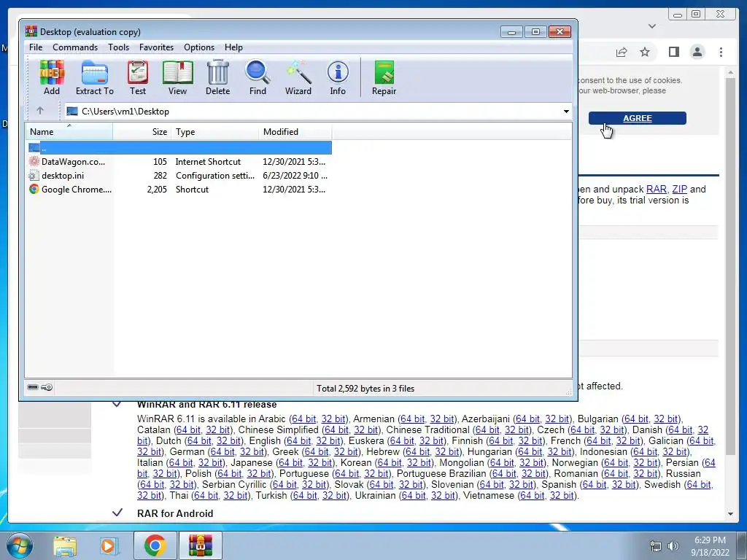Click the AGREE cookies button
The image size is (747, 560).
pos(638,118)
